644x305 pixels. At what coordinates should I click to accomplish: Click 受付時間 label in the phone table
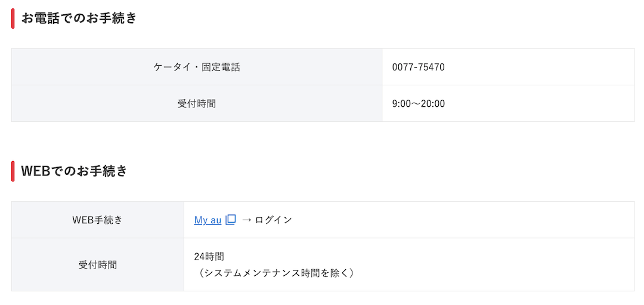[196, 103]
